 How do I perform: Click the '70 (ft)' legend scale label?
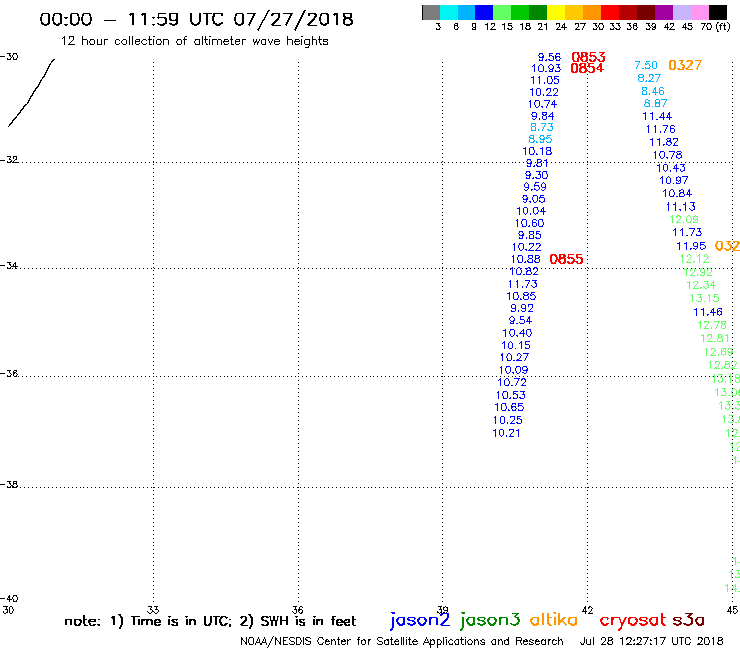pyautogui.click(x=715, y=26)
